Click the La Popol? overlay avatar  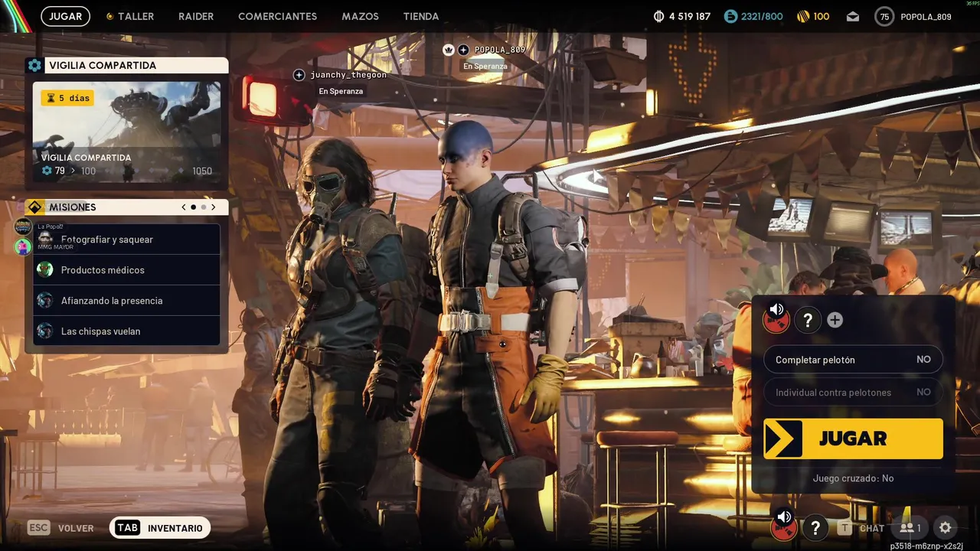pos(24,227)
